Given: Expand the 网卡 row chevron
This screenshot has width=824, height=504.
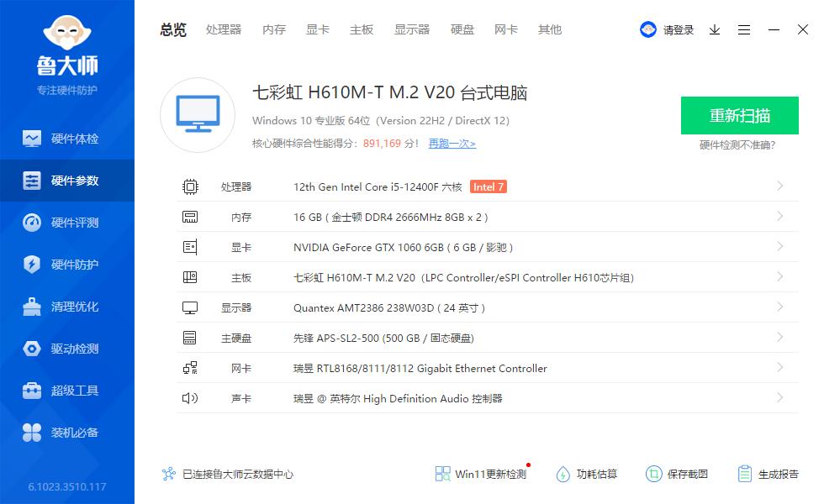Looking at the screenshot, I should pos(780,367).
